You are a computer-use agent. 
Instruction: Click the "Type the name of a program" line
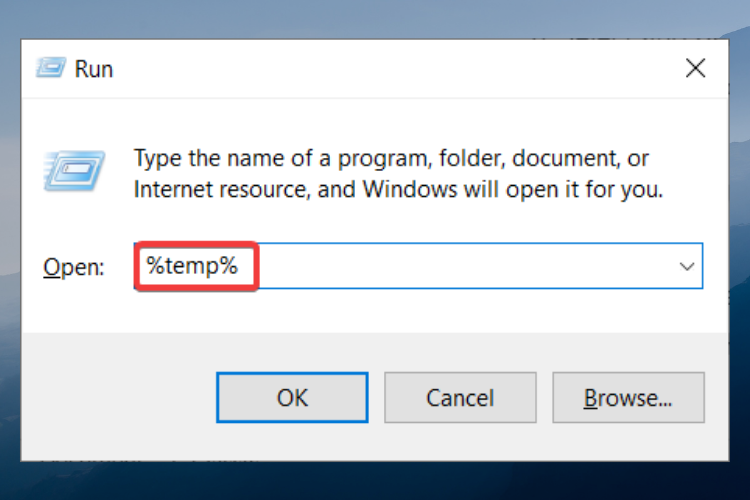[391, 158]
